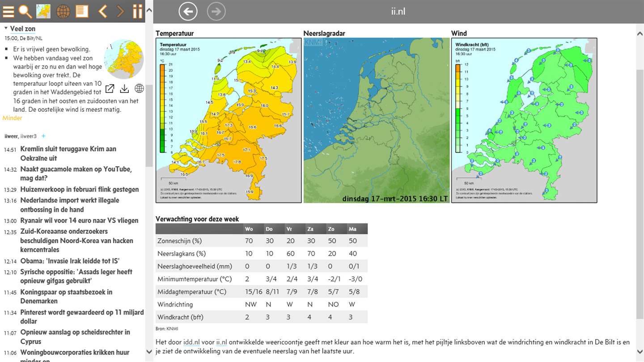Click the main page vertical scrollbar thumb
Viewport: 644px width, 362px height.
coord(640,194)
